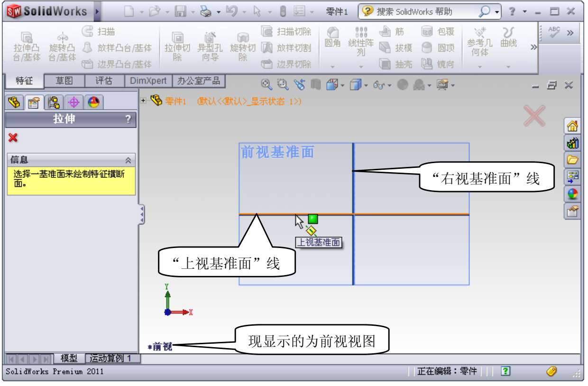
Task: Collapse the 信息 section chevron
Action: [x=128, y=160]
